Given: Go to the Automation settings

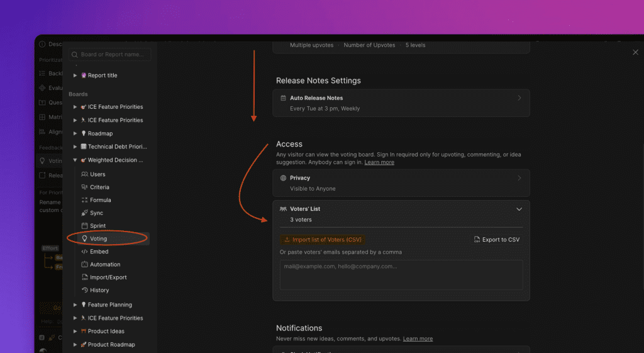Looking at the screenshot, I should (105, 264).
